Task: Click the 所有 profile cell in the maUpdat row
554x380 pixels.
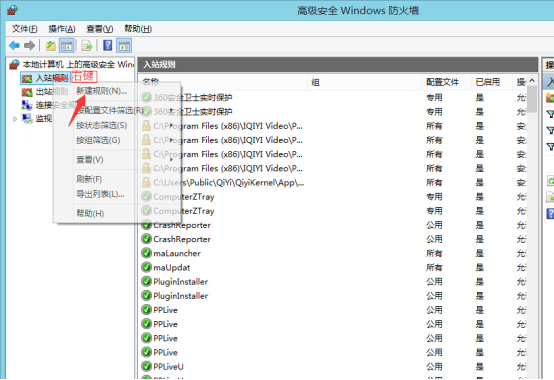Action: (x=434, y=267)
